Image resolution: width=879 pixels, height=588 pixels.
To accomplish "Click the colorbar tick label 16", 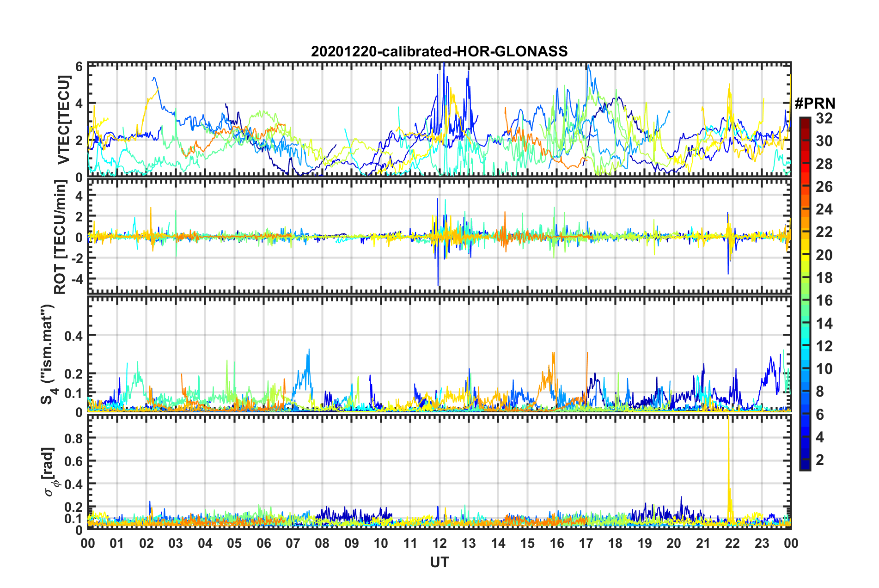I will pos(824,300).
